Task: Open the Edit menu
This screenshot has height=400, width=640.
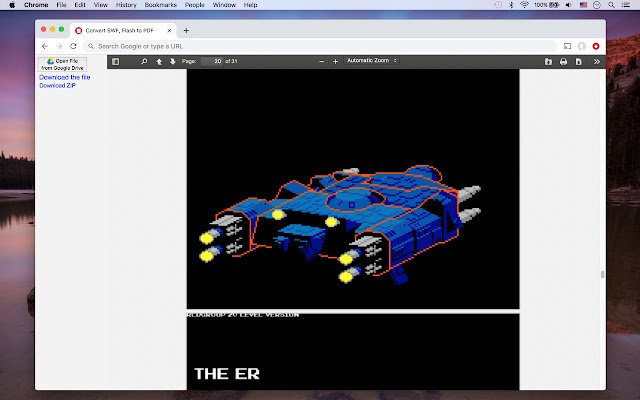Action: tap(80, 5)
